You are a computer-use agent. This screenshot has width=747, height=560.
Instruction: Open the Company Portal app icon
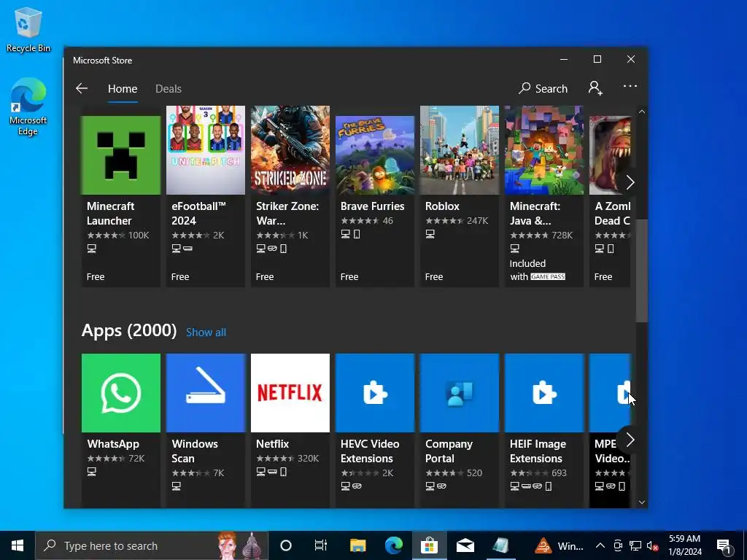(460, 393)
